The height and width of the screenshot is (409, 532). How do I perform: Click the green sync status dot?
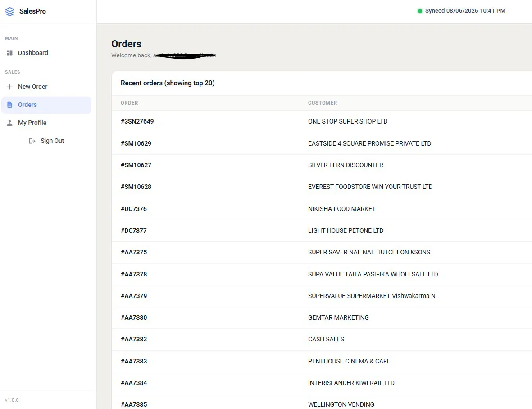tap(420, 11)
